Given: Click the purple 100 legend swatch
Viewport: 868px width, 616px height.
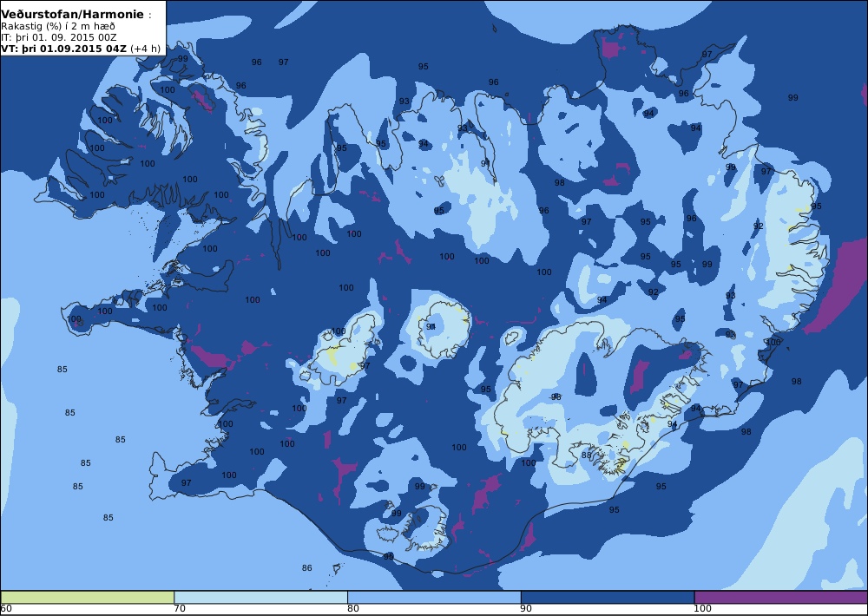Looking at the screenshot, I should point(780,597).
